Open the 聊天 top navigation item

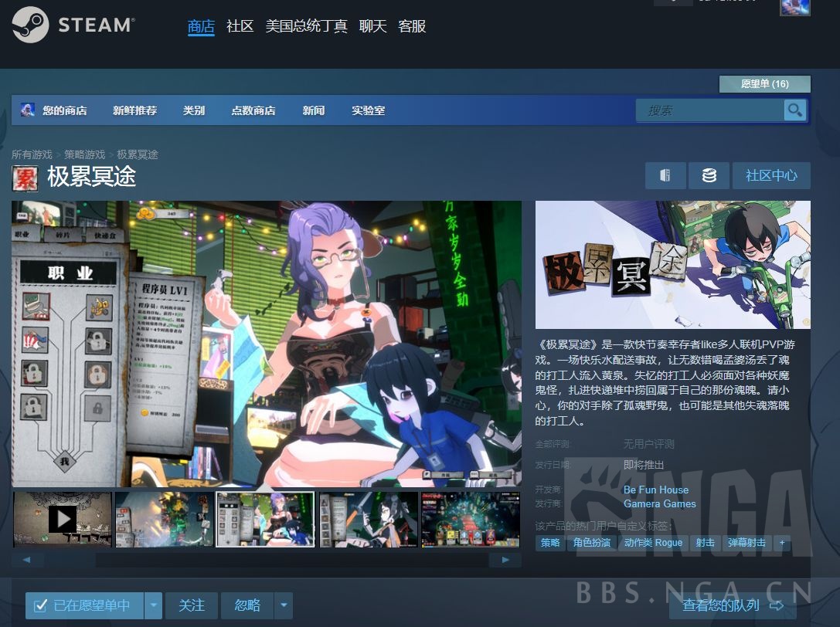click(x=372, y=26)
